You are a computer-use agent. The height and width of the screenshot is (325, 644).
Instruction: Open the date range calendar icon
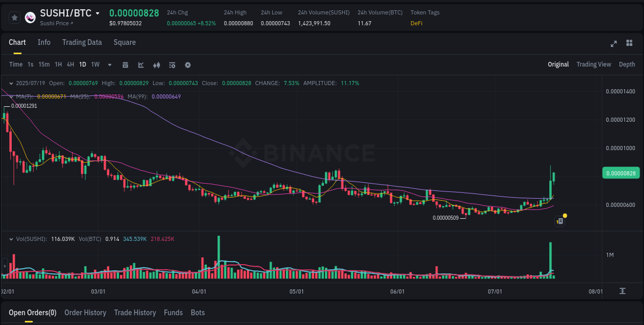click(126, 65)
